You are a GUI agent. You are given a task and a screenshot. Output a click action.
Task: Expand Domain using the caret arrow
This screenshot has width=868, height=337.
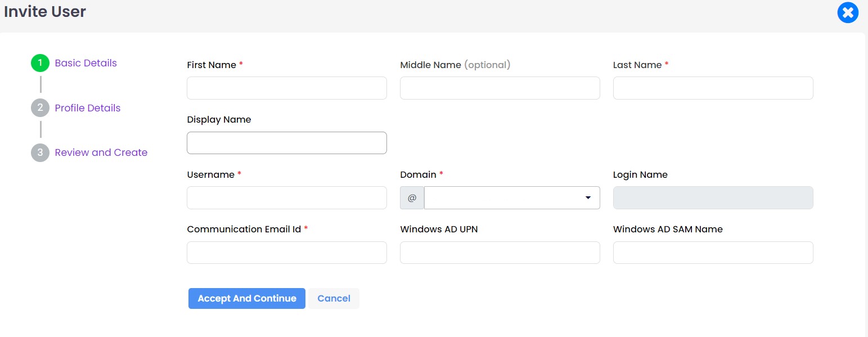point(588,198)
